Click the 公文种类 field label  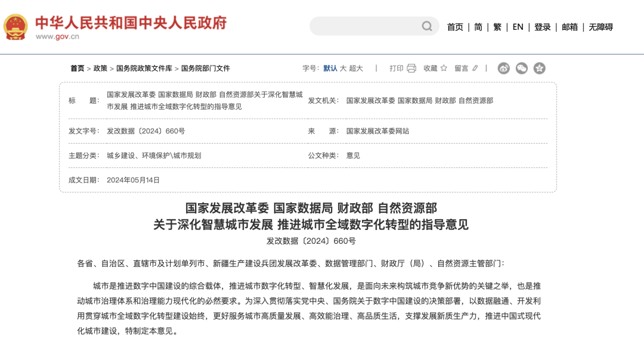pos(324,156)
